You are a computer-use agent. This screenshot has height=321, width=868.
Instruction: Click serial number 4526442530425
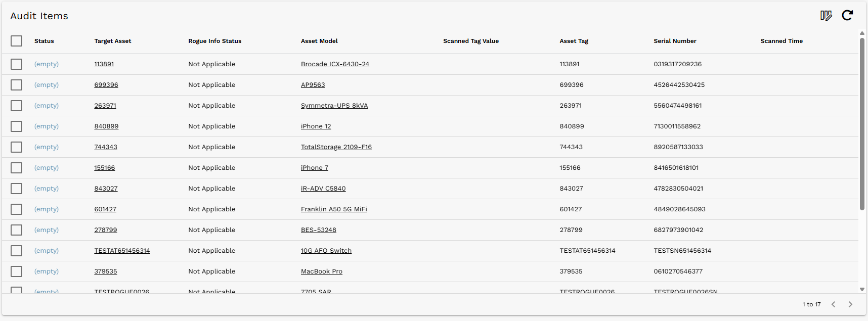pos(679,85)
